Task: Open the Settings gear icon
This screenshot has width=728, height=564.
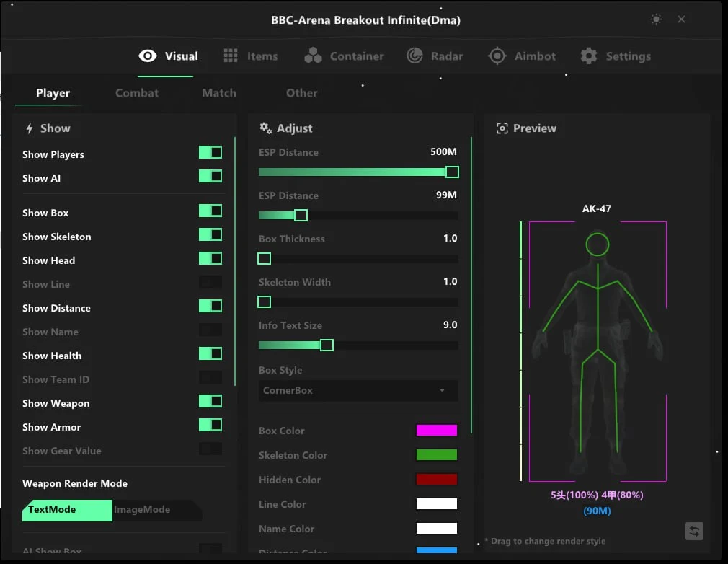Action: pyautogui.click(x=589, y=56)
